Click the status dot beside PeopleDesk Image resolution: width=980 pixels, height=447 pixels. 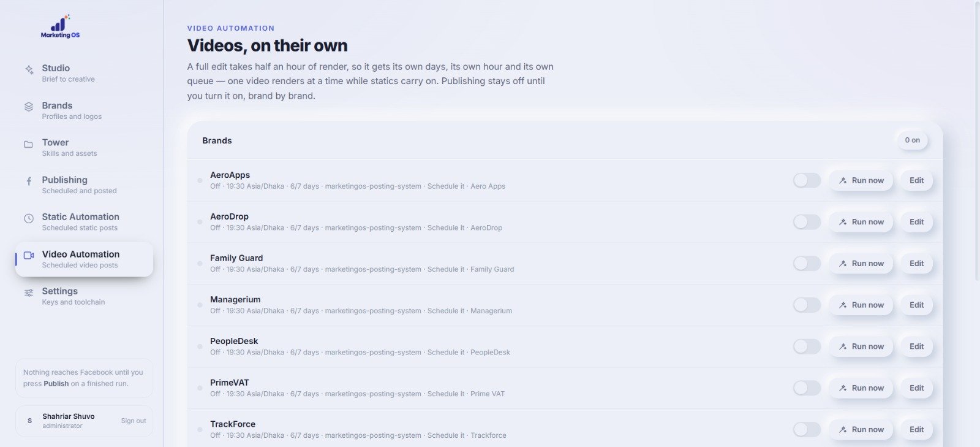click(x=200, y=346)
